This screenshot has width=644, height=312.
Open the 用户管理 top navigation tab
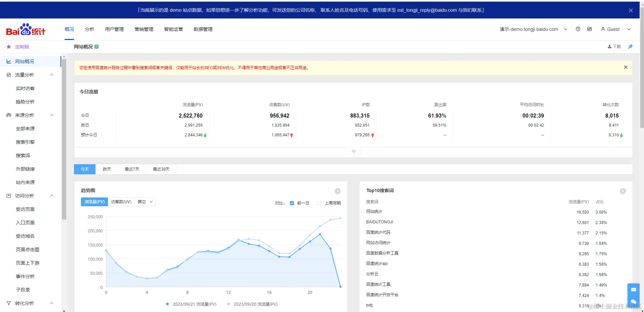114,29
